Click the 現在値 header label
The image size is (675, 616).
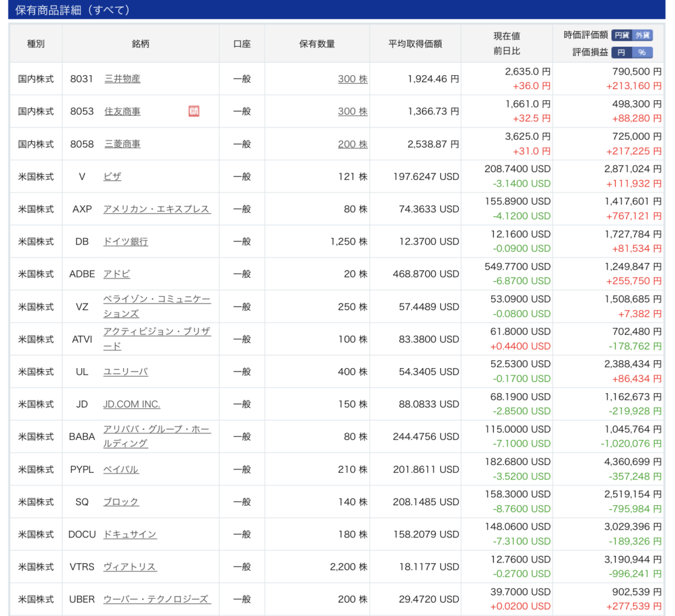click(x=507, y=36)
